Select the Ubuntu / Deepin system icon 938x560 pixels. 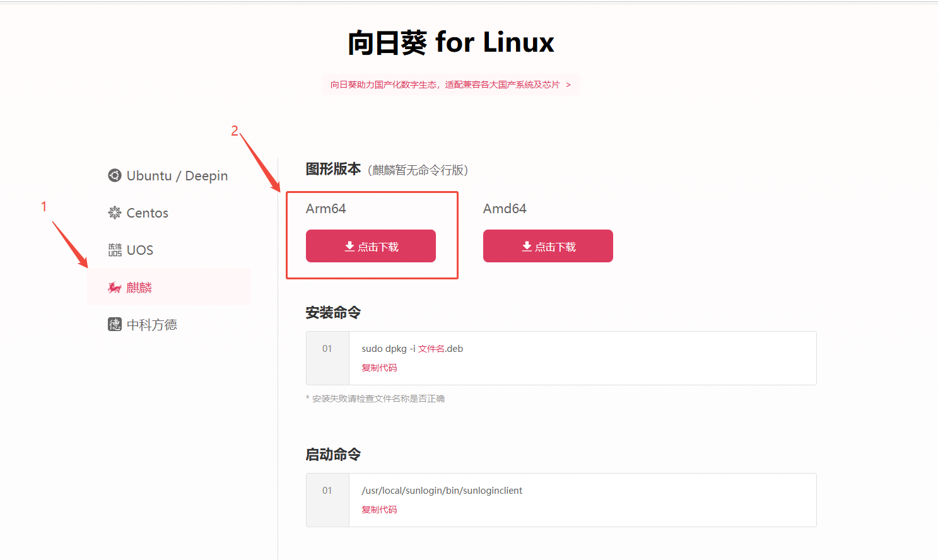click(x=114, y=175)
